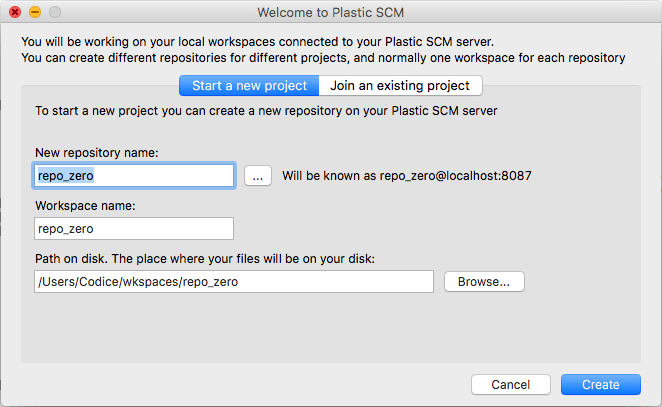
Task: Minimize the window with the yellow button
Action: click(x=35, y=12)
